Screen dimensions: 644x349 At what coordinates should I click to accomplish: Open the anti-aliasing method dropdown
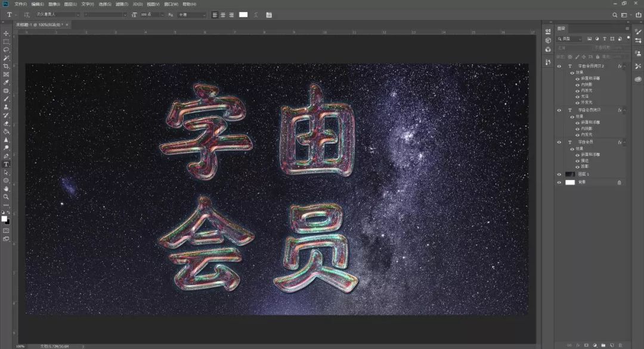[193, 14]
